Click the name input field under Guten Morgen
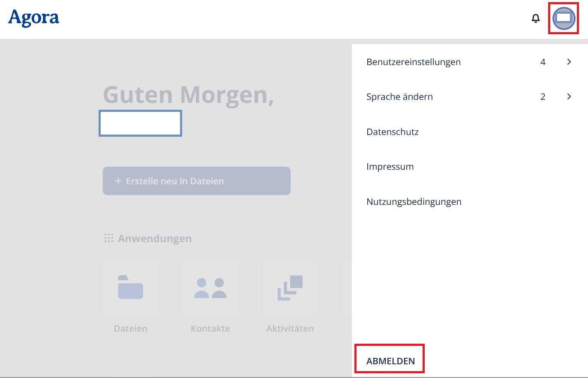588x378 pixels. tap(140, 123)
